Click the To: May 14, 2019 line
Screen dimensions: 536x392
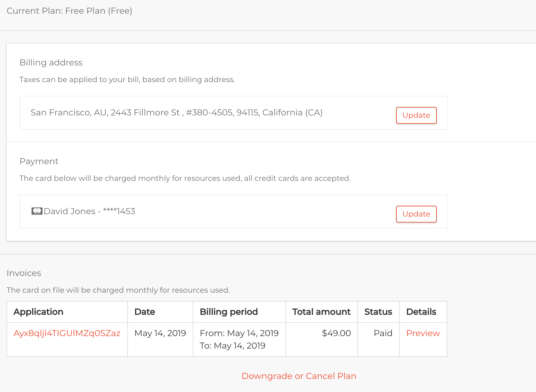click(233, 346)
